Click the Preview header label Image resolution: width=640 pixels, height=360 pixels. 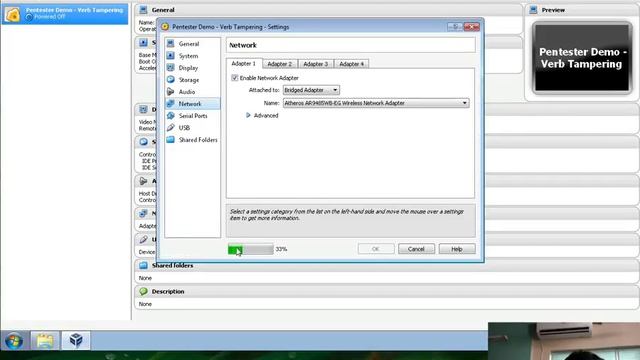[x=553, y=10]
